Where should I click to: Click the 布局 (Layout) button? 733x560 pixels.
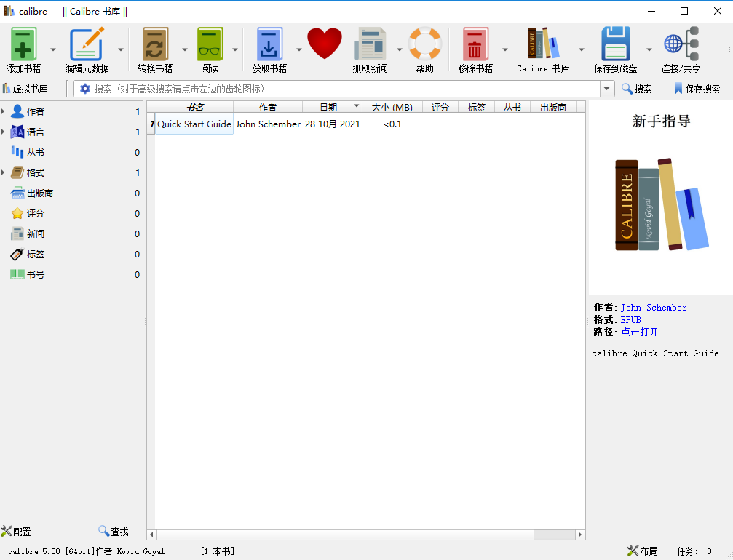(x=642, y=551)
